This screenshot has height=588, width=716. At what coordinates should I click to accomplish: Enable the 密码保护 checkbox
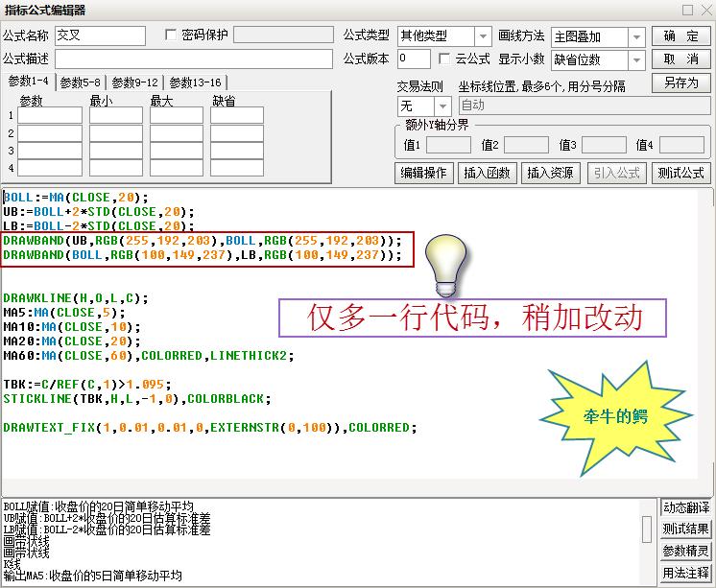tap(170, 35)
